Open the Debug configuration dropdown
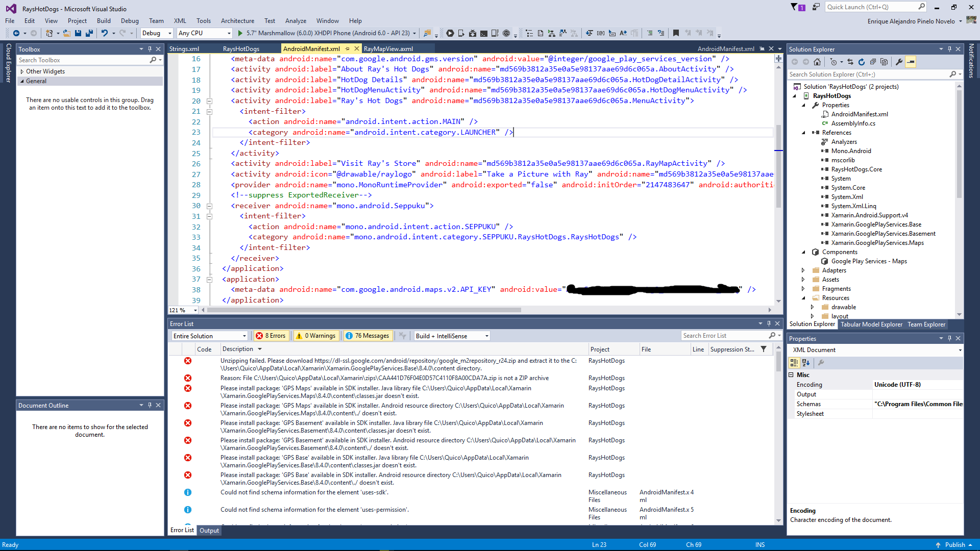 (x=157, y=33)
